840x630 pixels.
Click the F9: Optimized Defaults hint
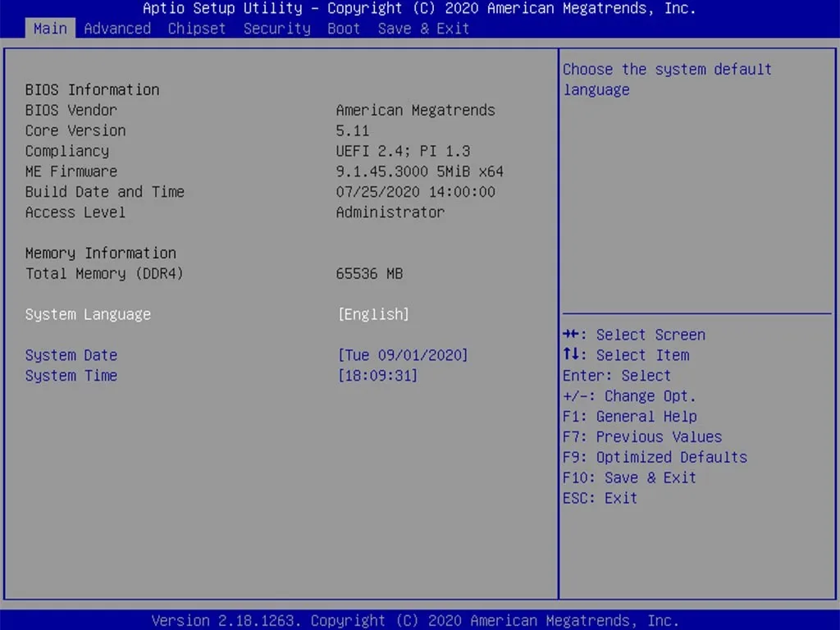[x=655, y=458]
